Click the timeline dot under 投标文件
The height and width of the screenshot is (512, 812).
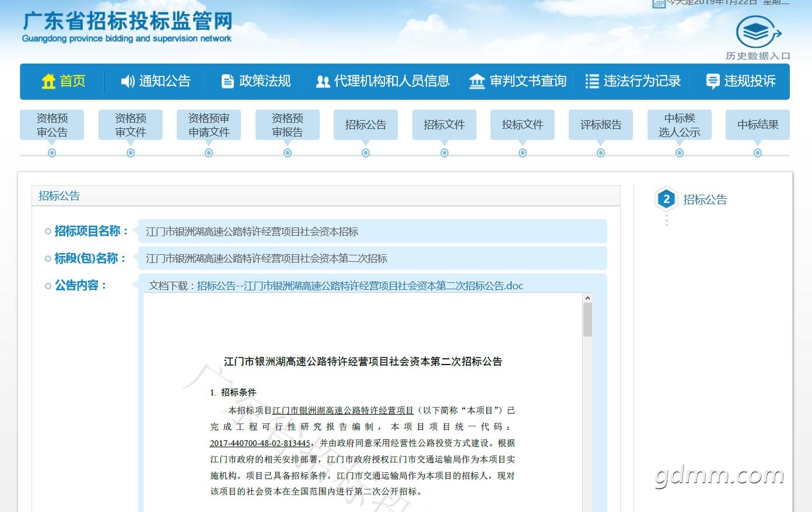(523, 153)
